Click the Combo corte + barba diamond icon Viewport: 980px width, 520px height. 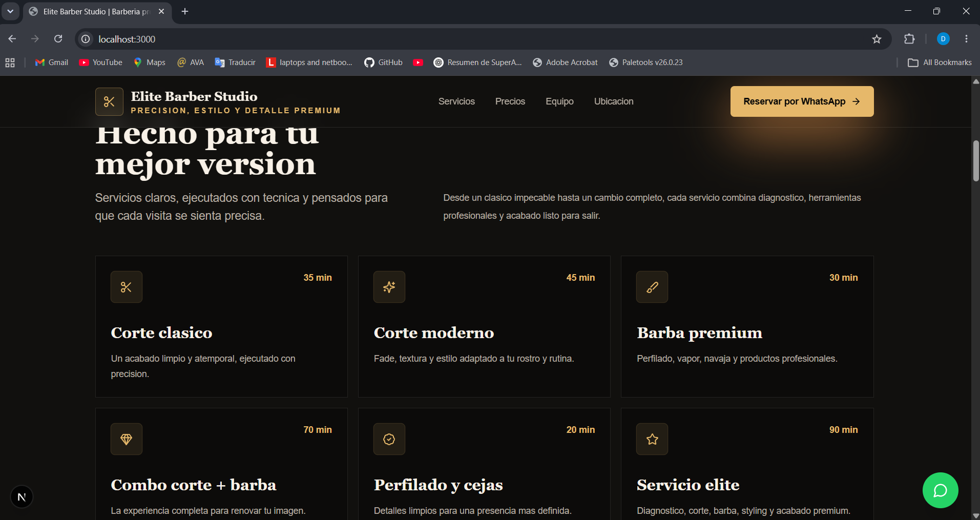click(127, 439)
